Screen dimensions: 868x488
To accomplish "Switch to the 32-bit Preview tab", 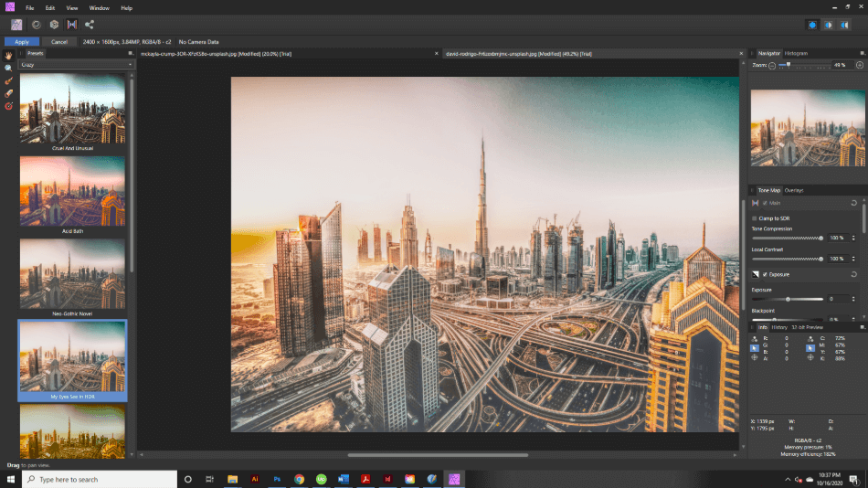I will tap(807, 327).
